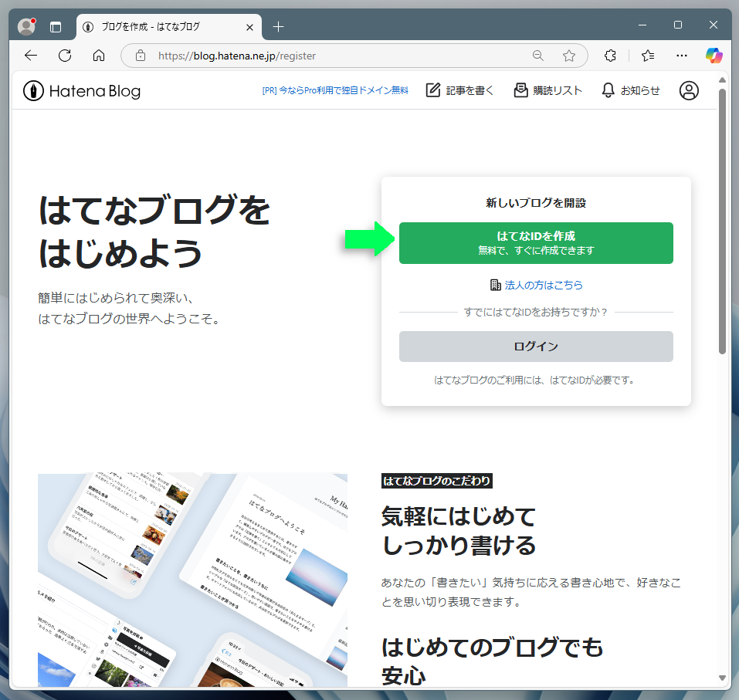This screenshot has width=739, height=700.
Task: Launch Copilot from toolbar
Action: point(714,56)
